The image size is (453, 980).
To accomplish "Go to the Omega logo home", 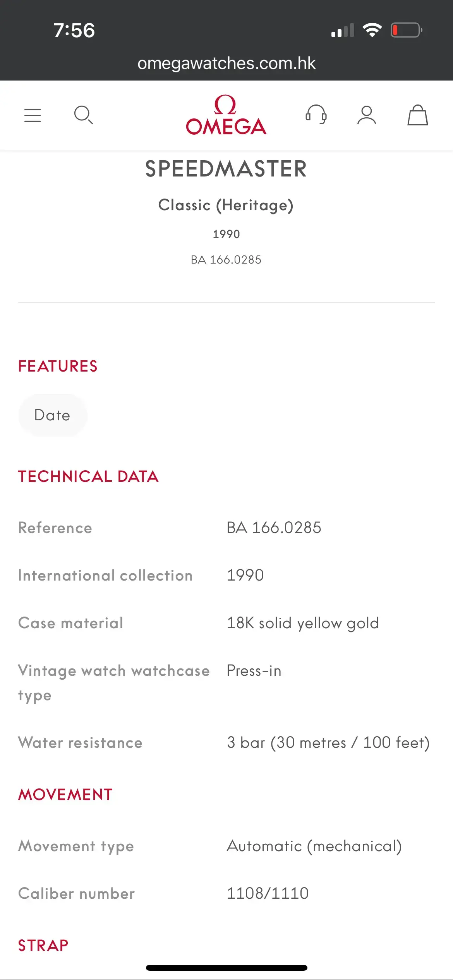I will pos(226,115).
